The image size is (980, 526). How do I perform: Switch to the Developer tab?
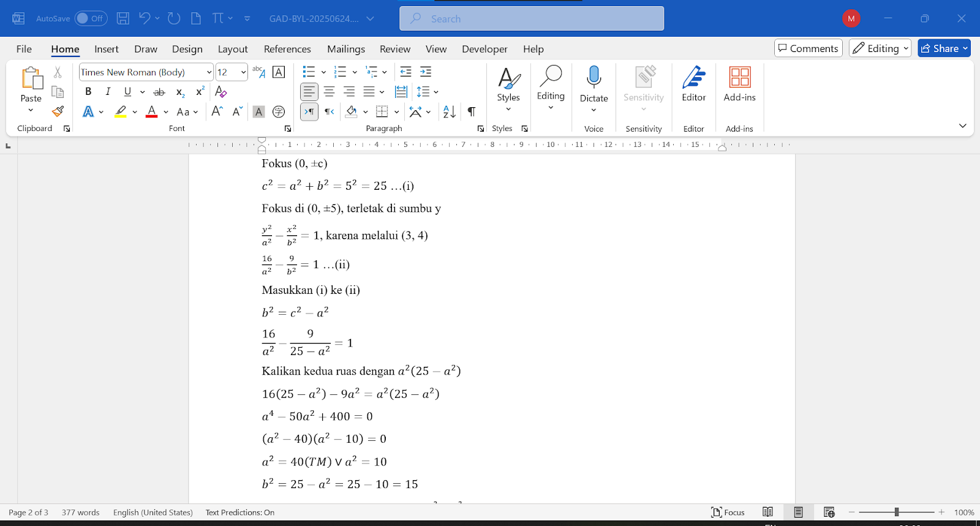tap(484, 49)
